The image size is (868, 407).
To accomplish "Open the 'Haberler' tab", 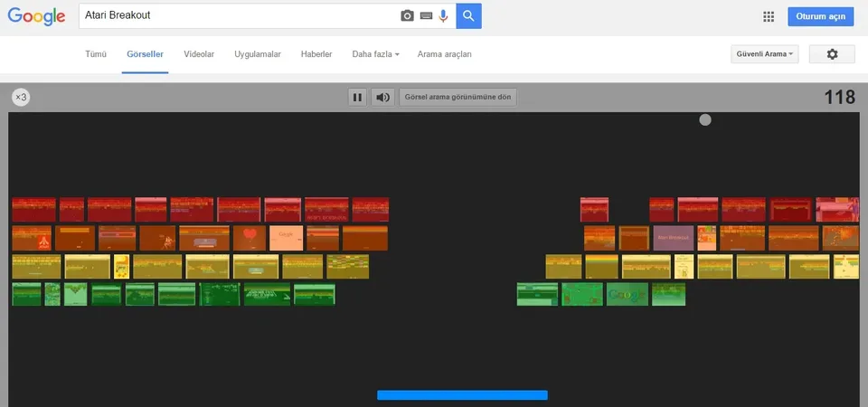I will point(316,54).
